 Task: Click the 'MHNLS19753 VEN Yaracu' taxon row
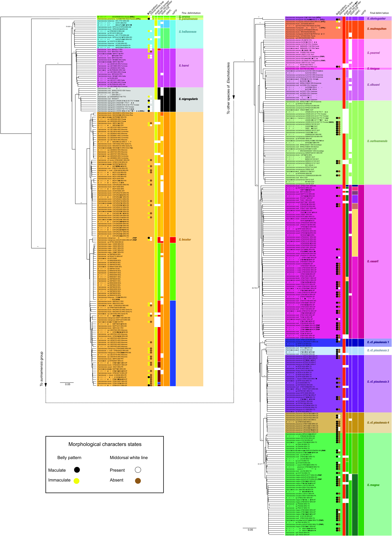click(x=114, y=90)
